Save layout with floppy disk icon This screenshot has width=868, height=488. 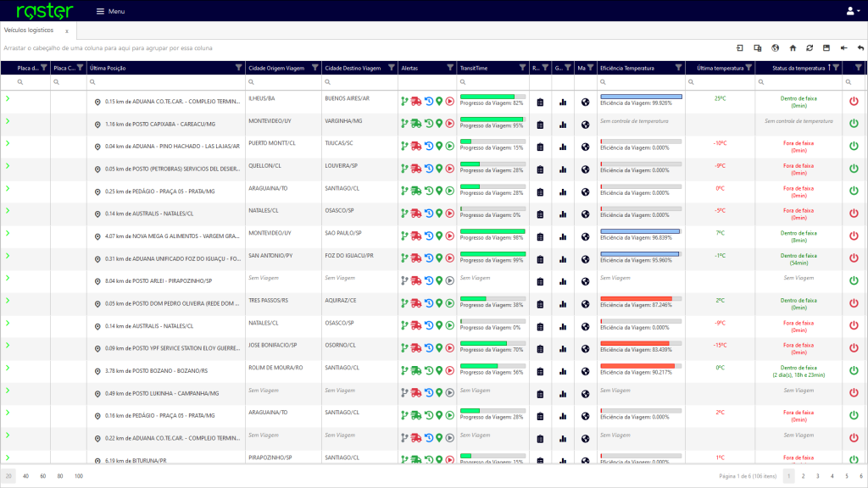(826, 48)
